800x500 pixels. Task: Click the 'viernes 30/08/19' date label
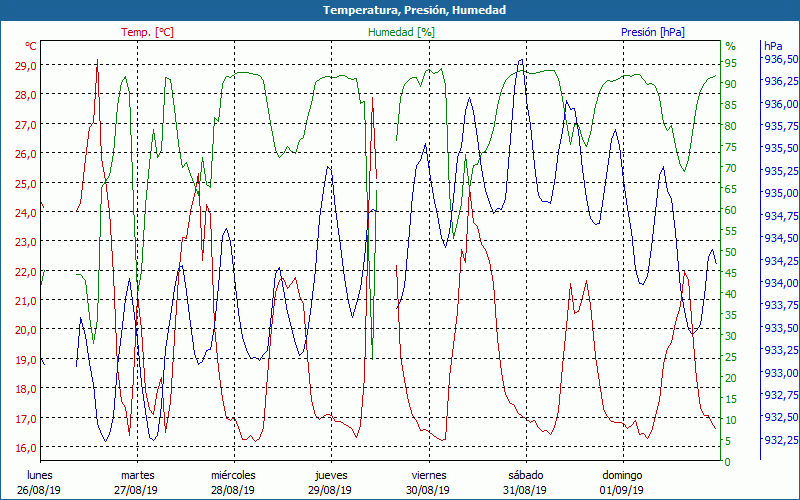click(428, 483)
